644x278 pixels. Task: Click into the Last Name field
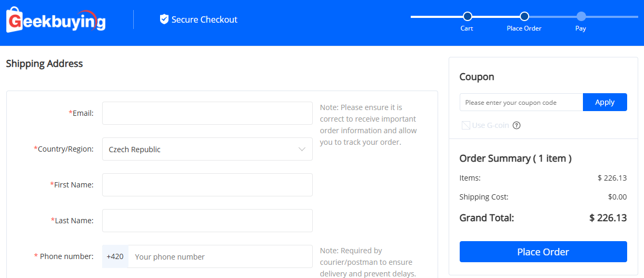207,221
